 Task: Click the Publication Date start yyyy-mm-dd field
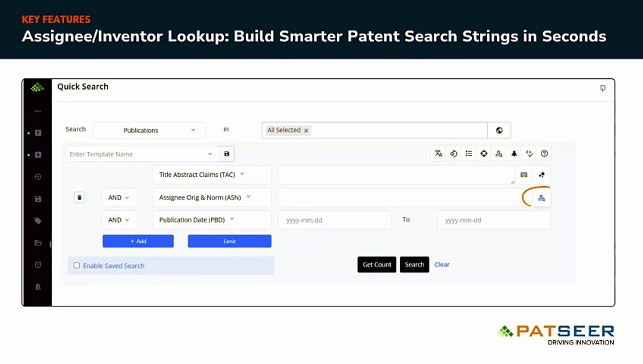(335, 220)
